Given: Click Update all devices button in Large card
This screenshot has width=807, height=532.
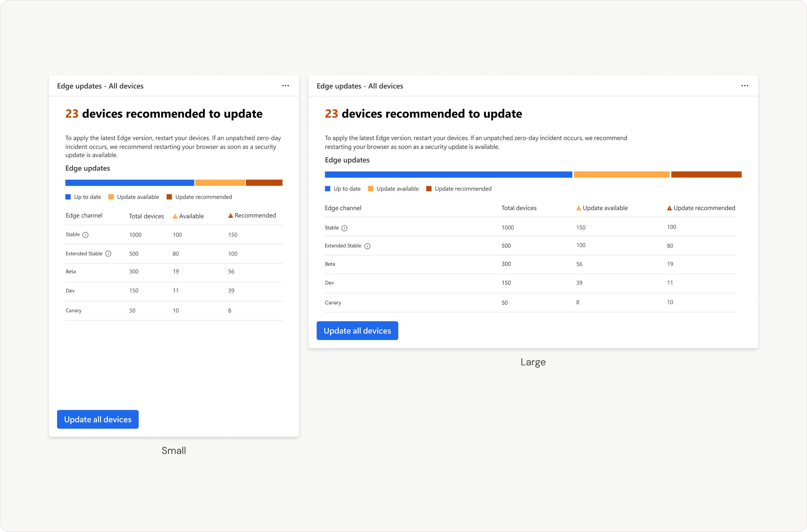Looking at the screenshot, I should tap(357, 331).
